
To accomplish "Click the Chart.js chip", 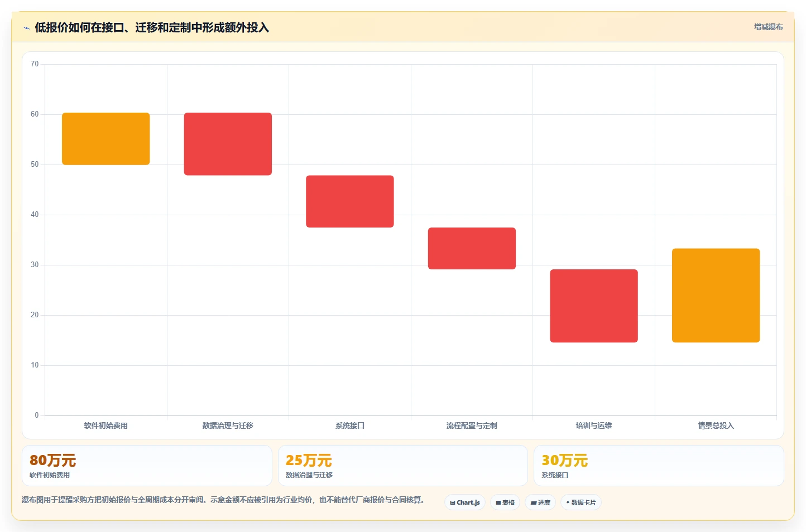I will coord(465,502).
